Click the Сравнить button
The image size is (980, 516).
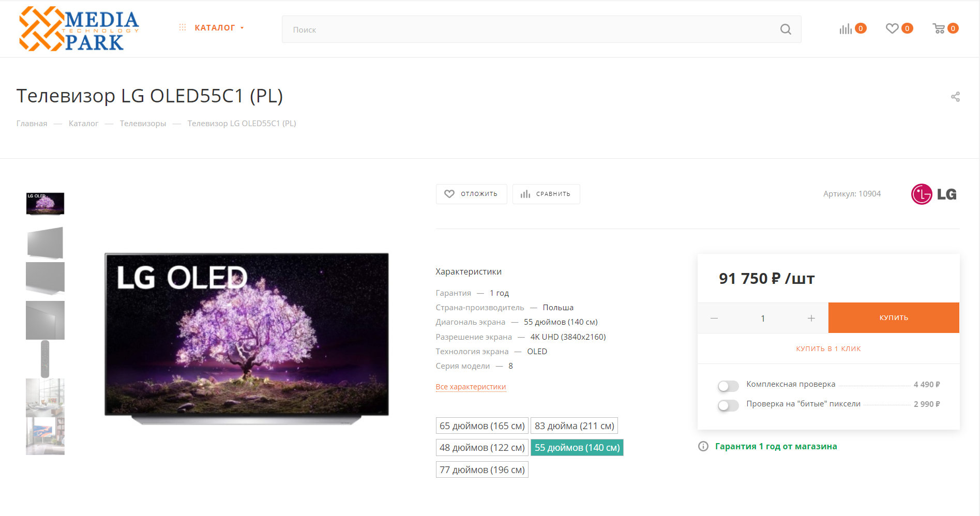click(546, 194)
